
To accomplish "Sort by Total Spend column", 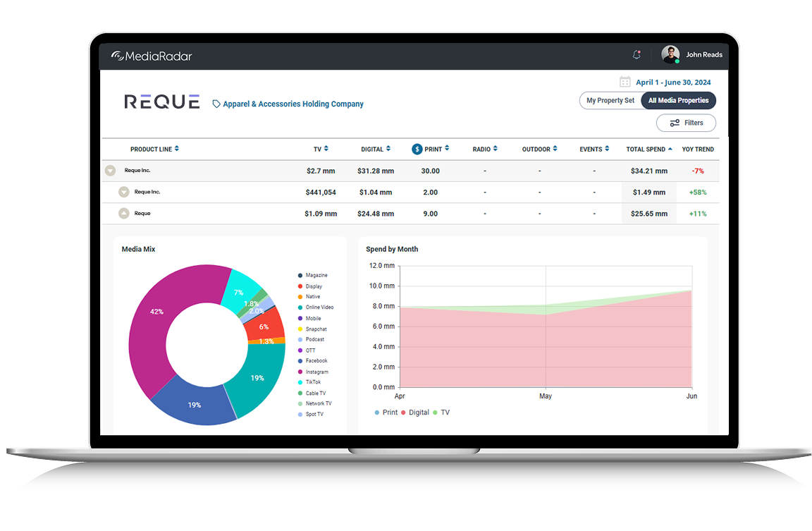I will 649,149.
